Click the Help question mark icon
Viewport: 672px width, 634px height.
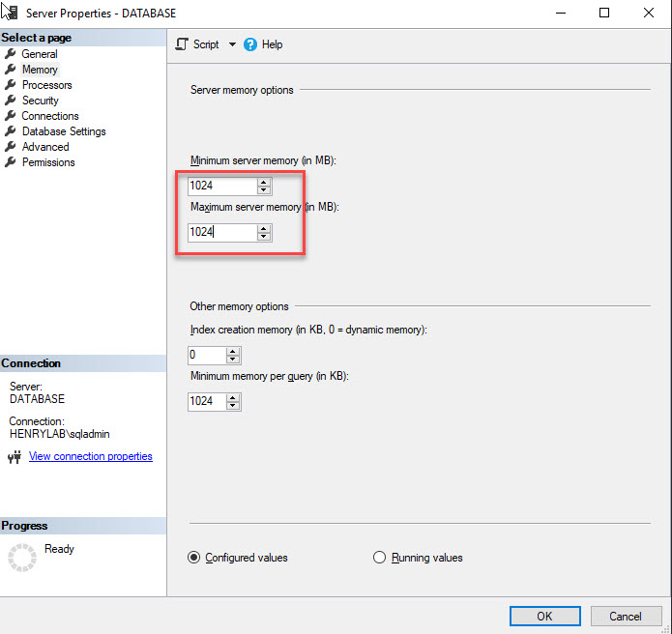250,44
